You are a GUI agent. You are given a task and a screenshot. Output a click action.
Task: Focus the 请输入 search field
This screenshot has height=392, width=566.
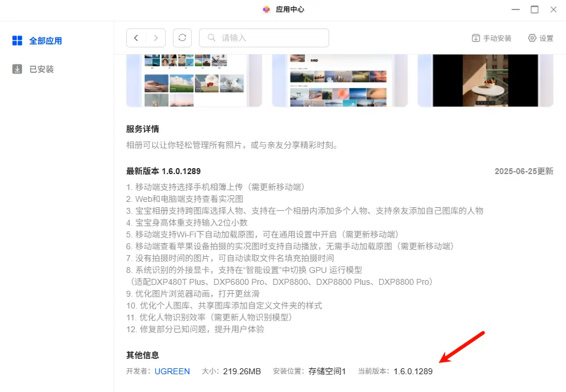tap(264, 38)
